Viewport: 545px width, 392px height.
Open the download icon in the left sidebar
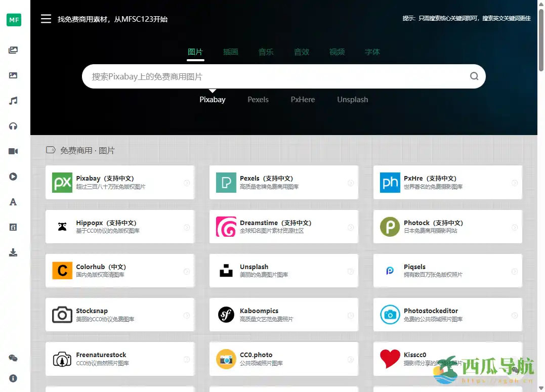pyautogui.click(x=14, y=252)
